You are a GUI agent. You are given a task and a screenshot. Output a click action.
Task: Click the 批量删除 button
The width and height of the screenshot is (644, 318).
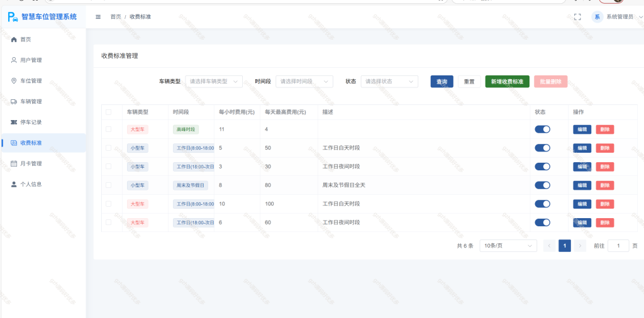(x=551, y=82)
